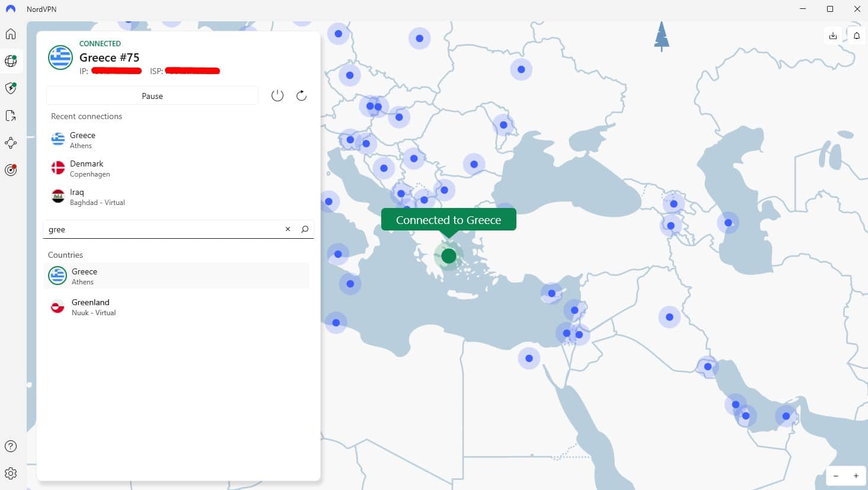The image size is (868, 490).
Task: Open the file share sidebar icon
Action: point(11,116)
